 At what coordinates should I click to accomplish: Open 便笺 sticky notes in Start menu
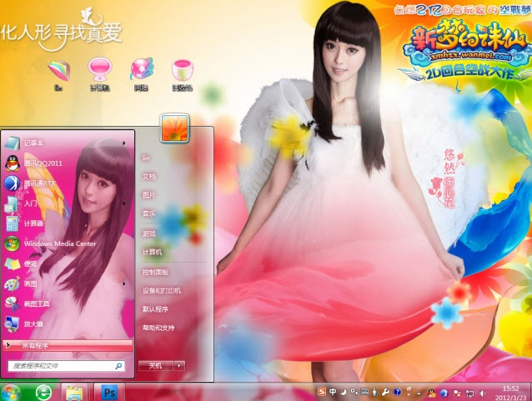point(21,263)
